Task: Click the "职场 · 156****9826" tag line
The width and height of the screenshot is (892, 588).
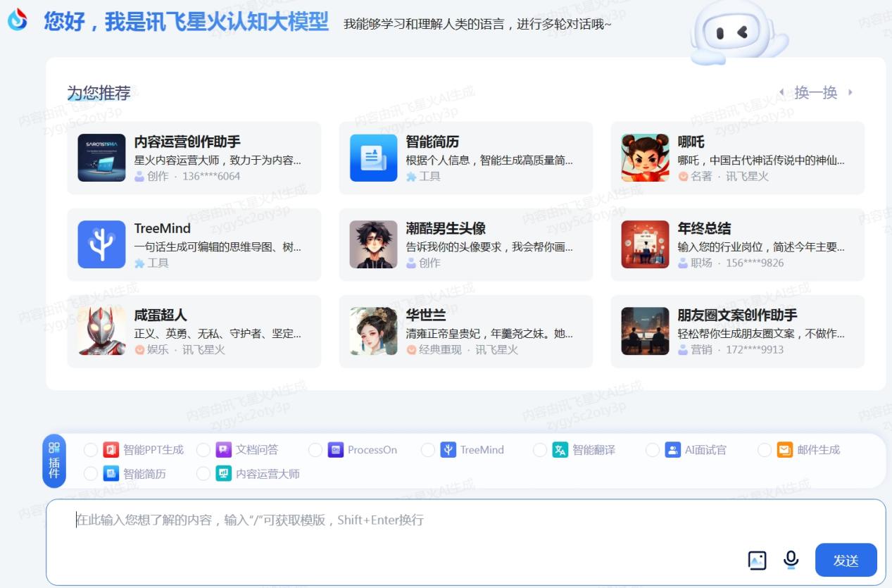Action: (731, 263)
